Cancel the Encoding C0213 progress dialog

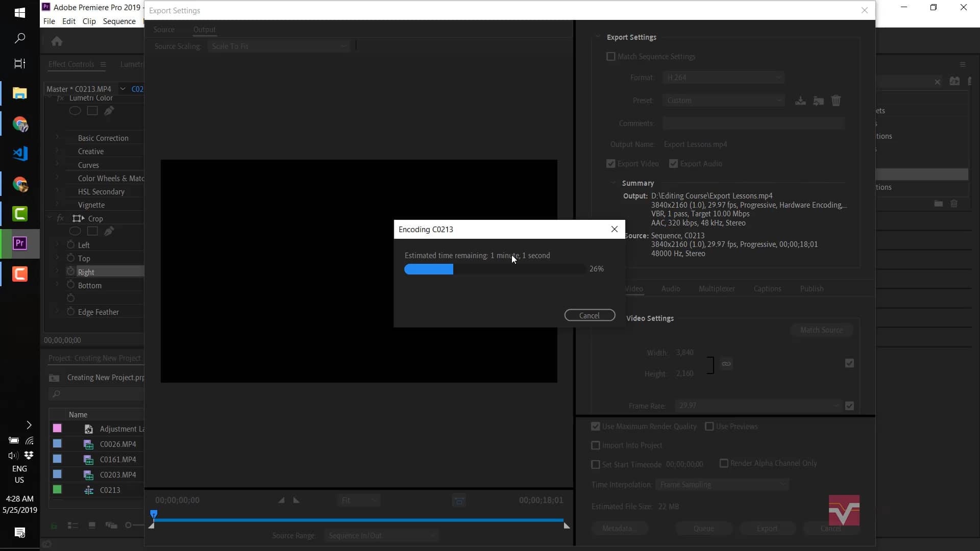[x=590, y=315]
